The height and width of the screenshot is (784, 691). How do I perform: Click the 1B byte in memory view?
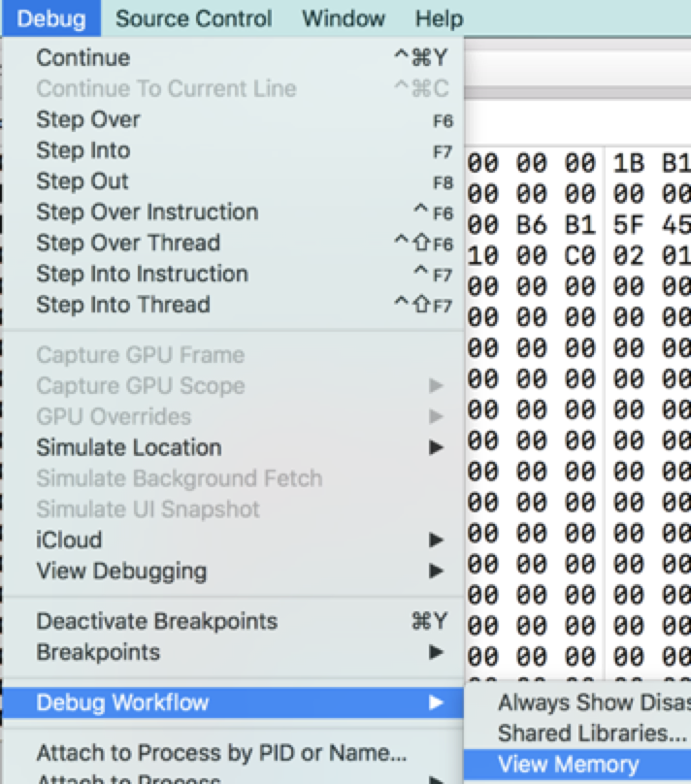629,164
